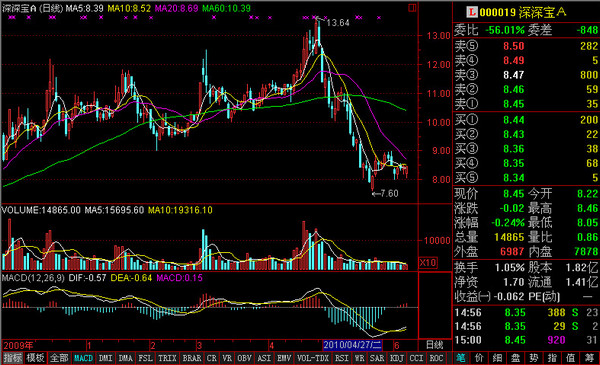Click the 13.64 high price marker
This screenshot has width=600, height=365.
click(338, 23)
